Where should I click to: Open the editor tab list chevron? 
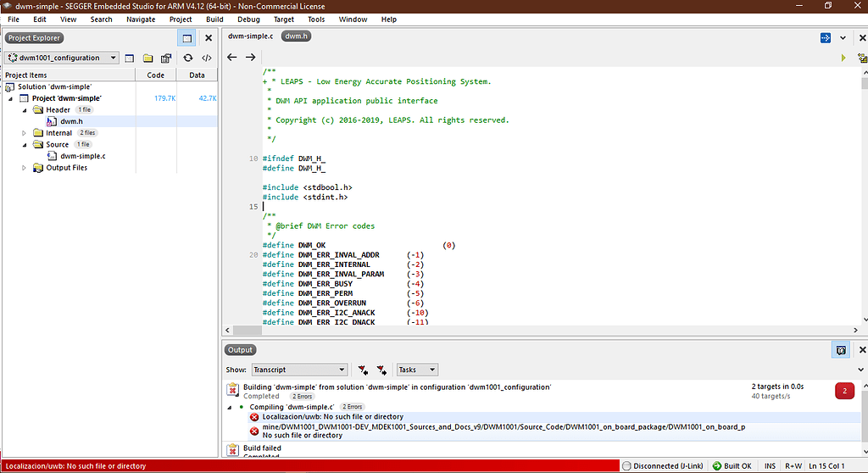tap(843, 38)
